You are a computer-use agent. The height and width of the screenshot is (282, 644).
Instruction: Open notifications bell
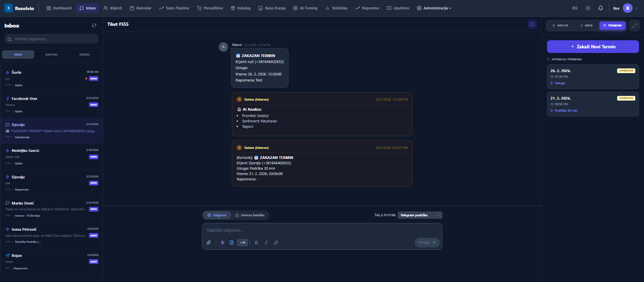[x=601, y=8]
